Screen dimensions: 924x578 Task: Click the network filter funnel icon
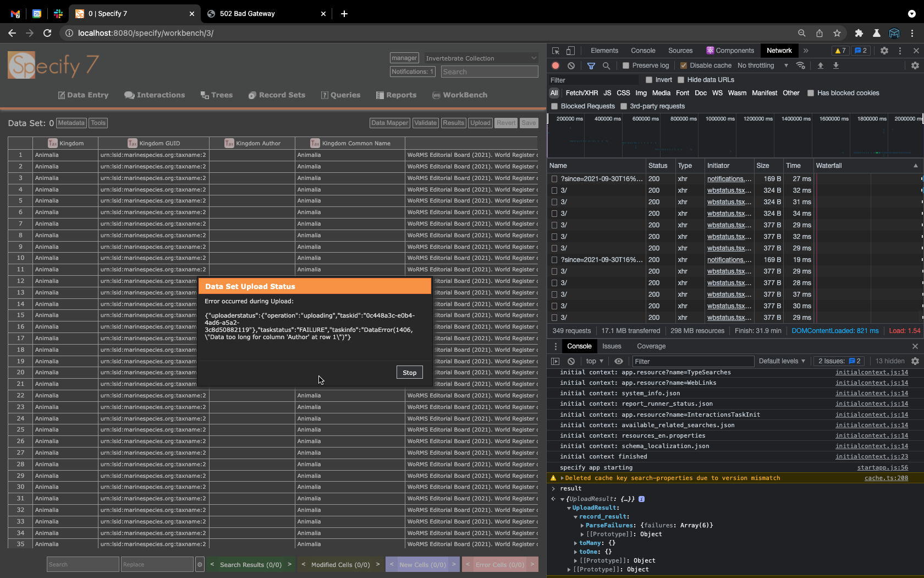[591, 66]
